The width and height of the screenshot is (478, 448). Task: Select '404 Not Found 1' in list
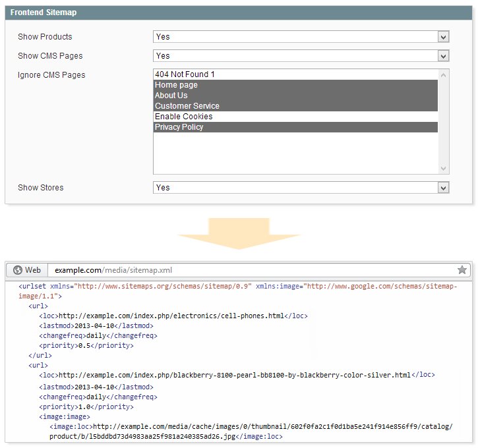[185, 74]
